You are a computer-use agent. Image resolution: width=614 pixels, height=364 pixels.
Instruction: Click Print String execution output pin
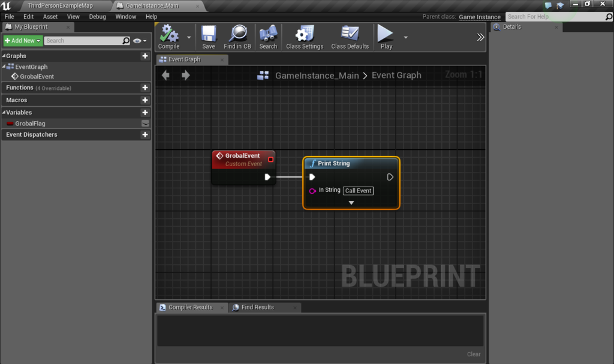click(x=390, y=177)
